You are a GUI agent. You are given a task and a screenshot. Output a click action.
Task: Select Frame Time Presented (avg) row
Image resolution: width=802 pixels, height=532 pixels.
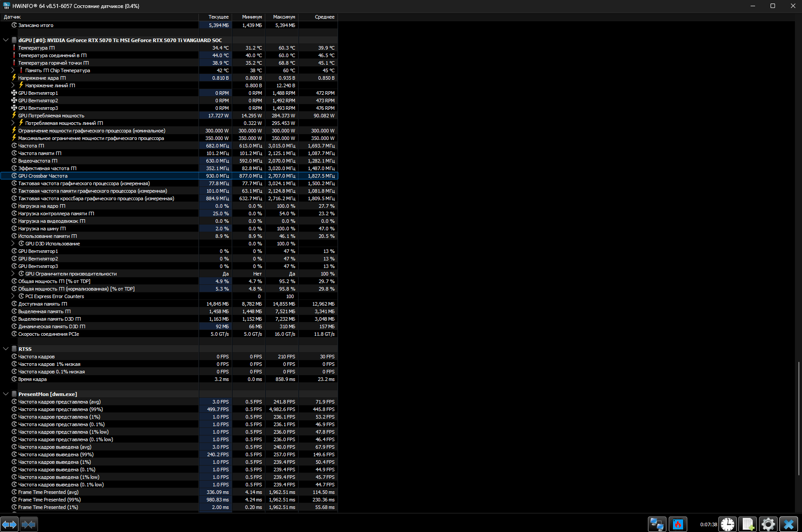169,492
